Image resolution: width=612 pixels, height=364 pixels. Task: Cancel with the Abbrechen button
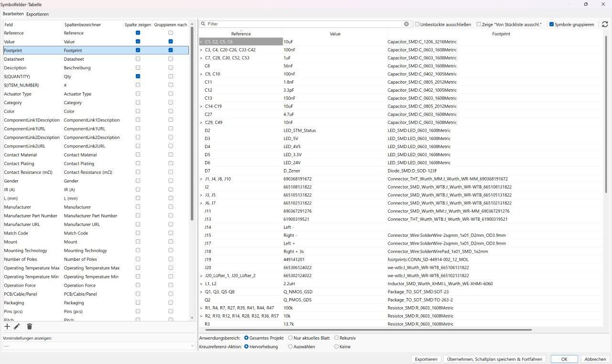coord(595,359)
